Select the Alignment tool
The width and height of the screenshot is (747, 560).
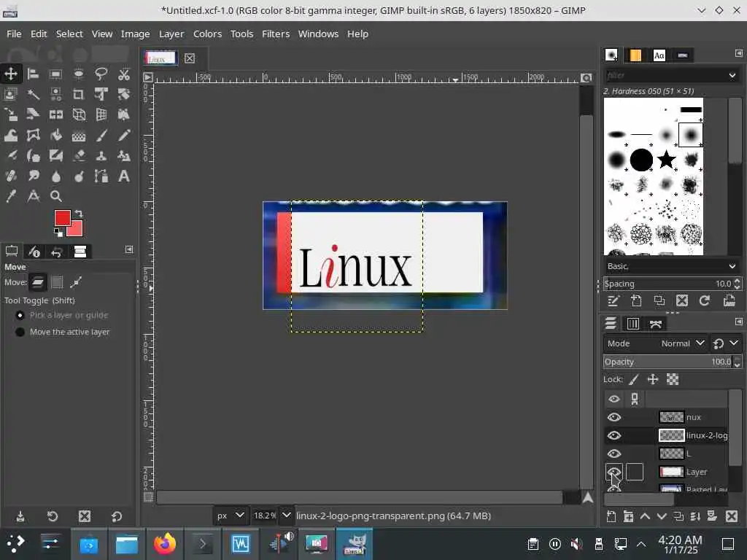[33, 74]
